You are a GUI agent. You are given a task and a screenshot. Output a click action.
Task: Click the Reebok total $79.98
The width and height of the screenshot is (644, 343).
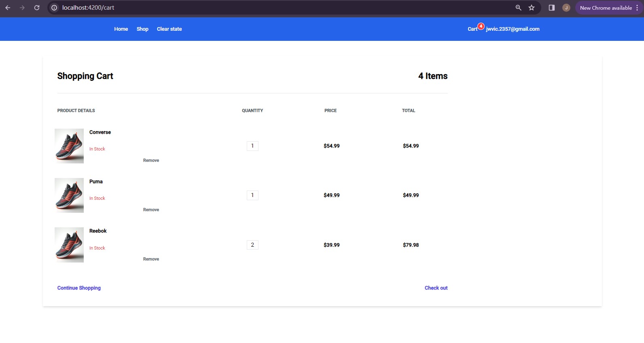click(411, 245)
